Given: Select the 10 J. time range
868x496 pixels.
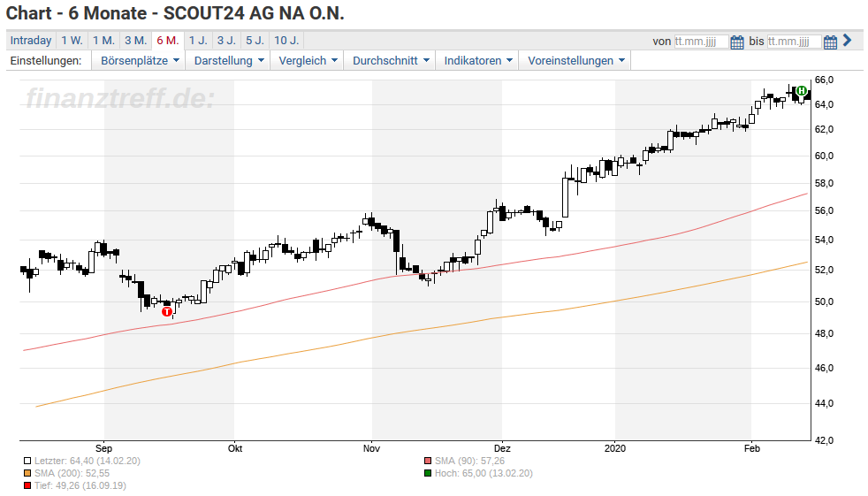Looking at the screenshot, I should pos(286,41).
